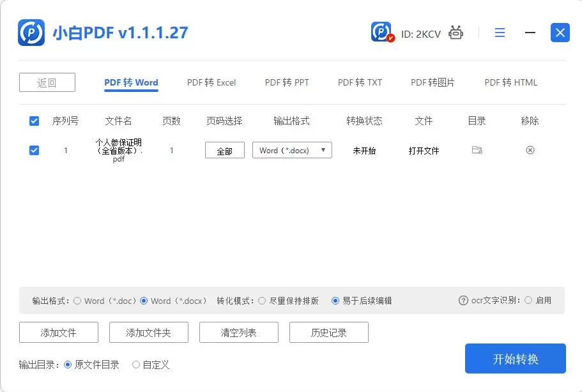Screen dimensions: 582x392
Task: Select the Word (*.doc) output format radio
Action: click(77, 300)
